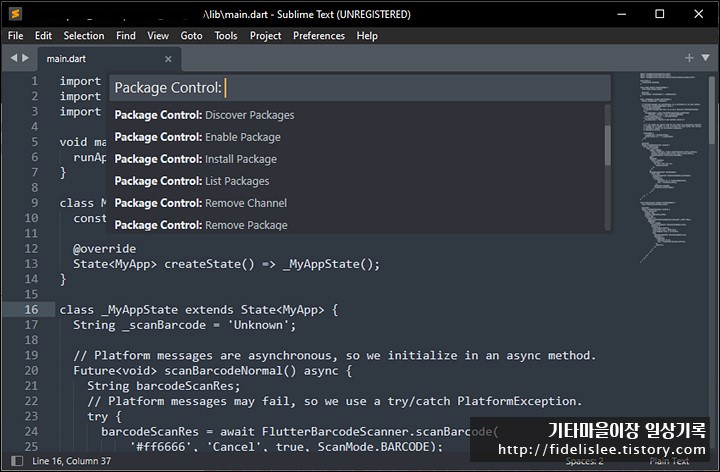Open the Preferences menu
Image resolution: width=720 pixels, height=472 pixels.
[x=319, y=36]
